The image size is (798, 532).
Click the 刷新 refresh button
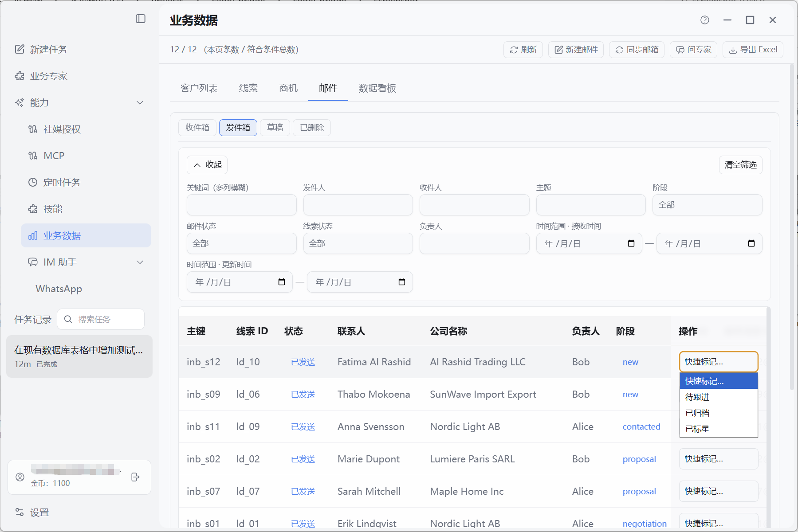pos(523,50)
